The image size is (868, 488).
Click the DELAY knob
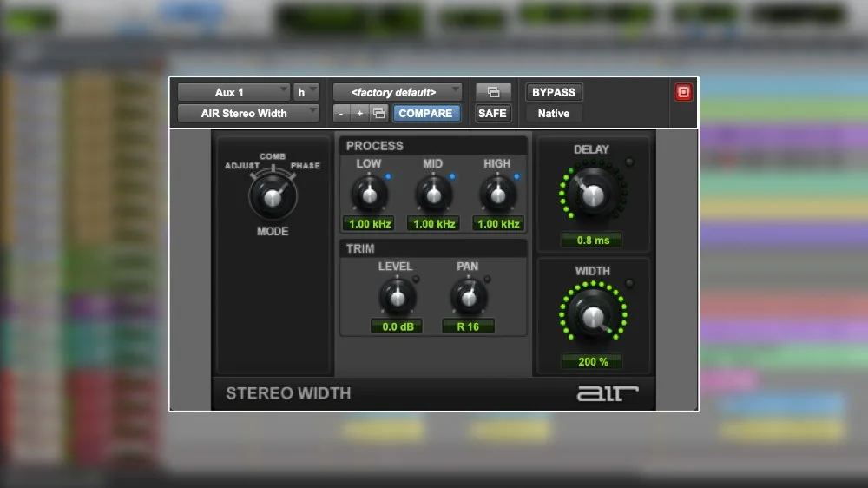[592, 194]
